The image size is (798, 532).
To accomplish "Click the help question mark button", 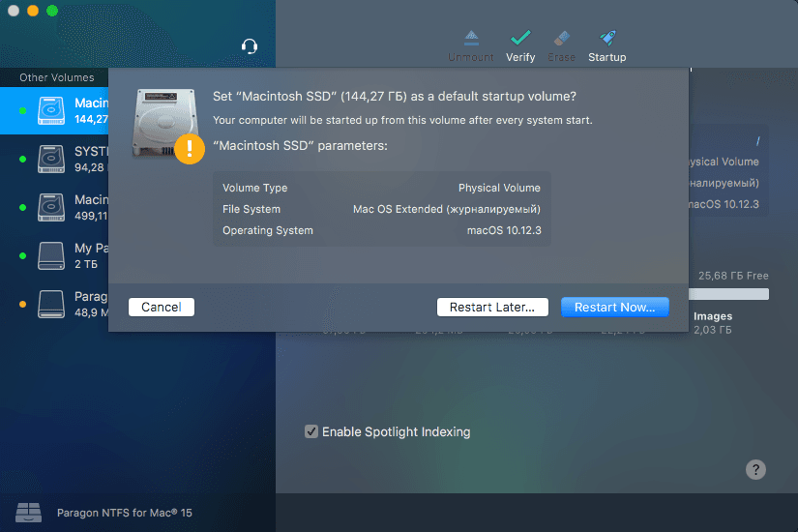I will [755, 469].
